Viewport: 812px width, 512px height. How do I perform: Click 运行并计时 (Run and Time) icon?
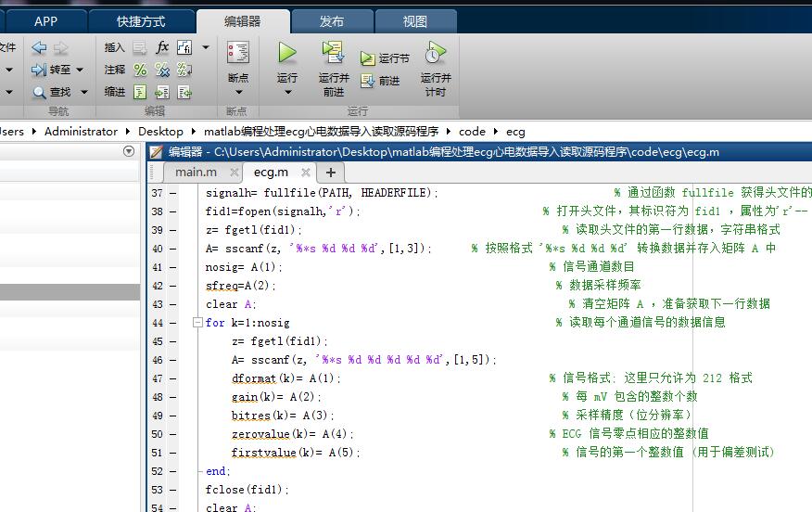(x=436, y=52)
